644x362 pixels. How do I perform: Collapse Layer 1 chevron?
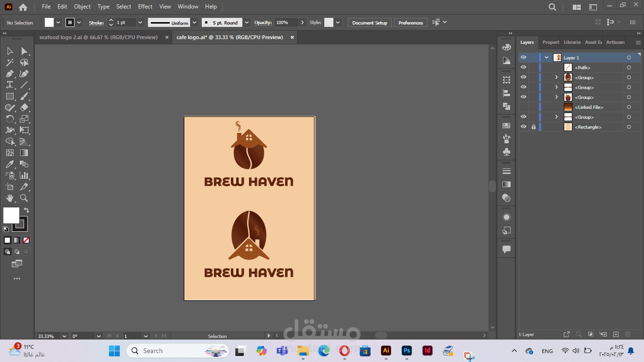[547, 58]
